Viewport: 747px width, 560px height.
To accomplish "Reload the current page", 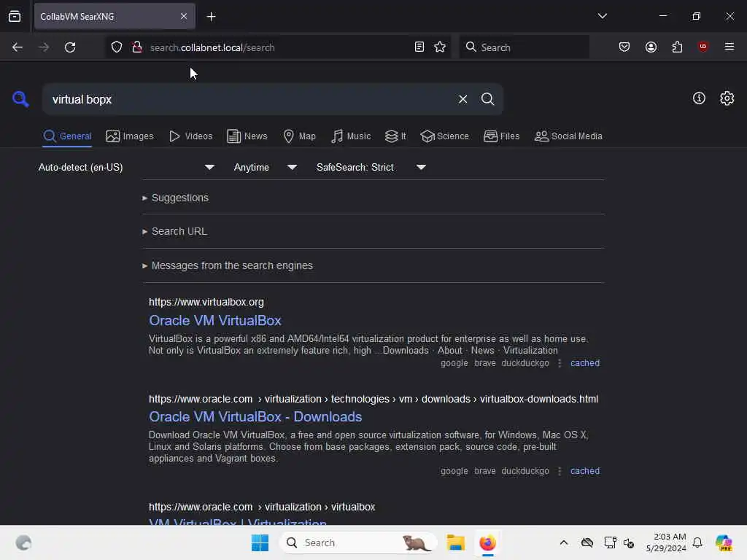I will [70, 47].
